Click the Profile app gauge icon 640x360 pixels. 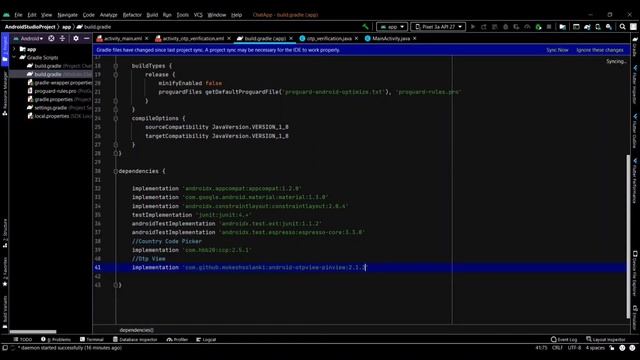point(527,27)
